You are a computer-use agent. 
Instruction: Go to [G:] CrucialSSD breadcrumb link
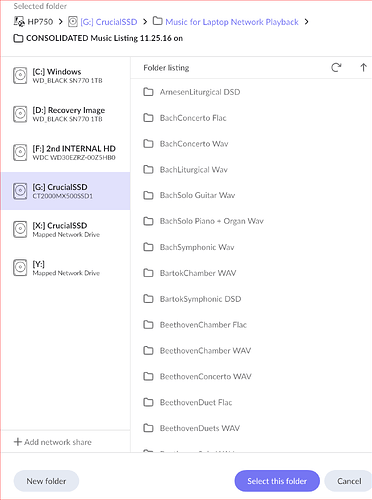[x=109, y=22]
